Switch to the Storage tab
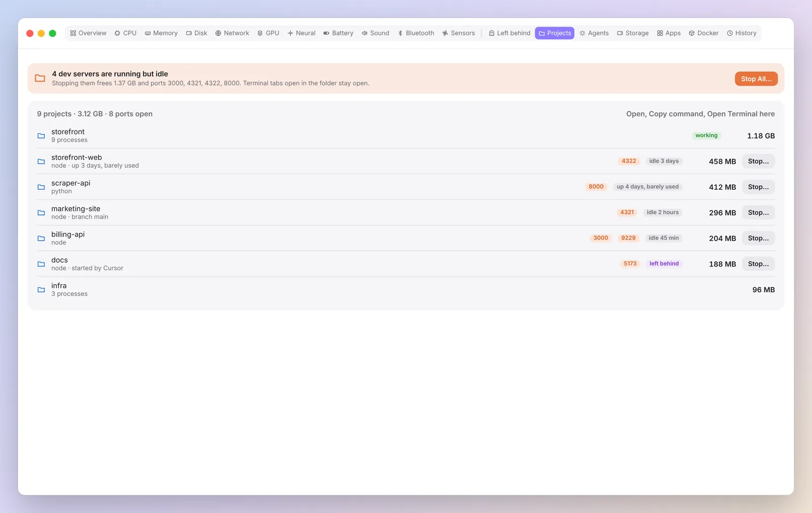The image size is (812, 513). pos(633,33)
